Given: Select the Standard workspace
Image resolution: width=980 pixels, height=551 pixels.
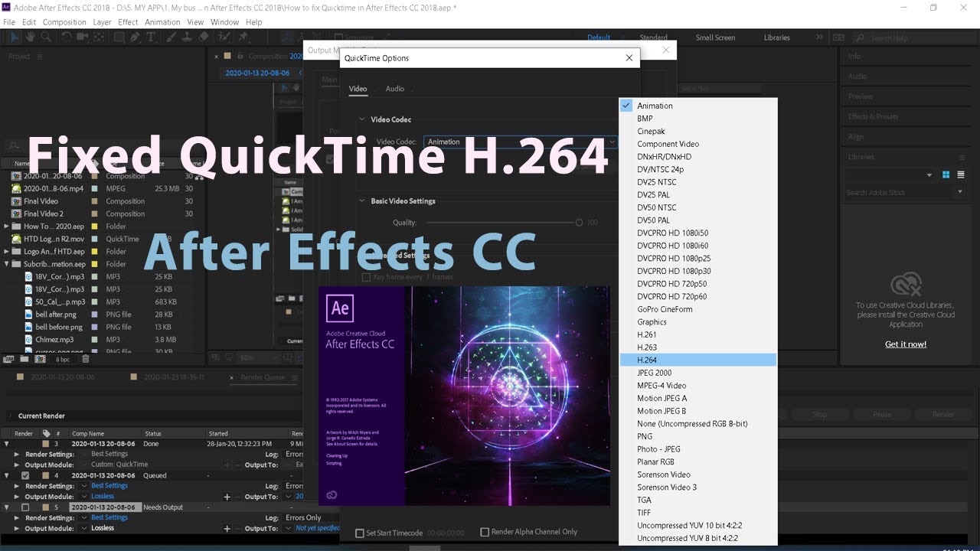Looking at the screenshot, I should click(653, 37).
